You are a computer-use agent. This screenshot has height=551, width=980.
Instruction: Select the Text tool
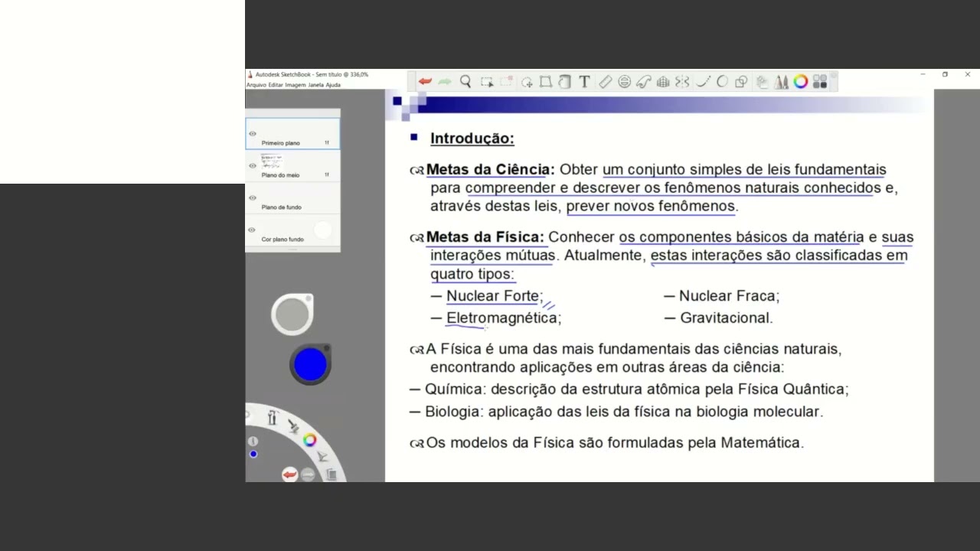584,82
